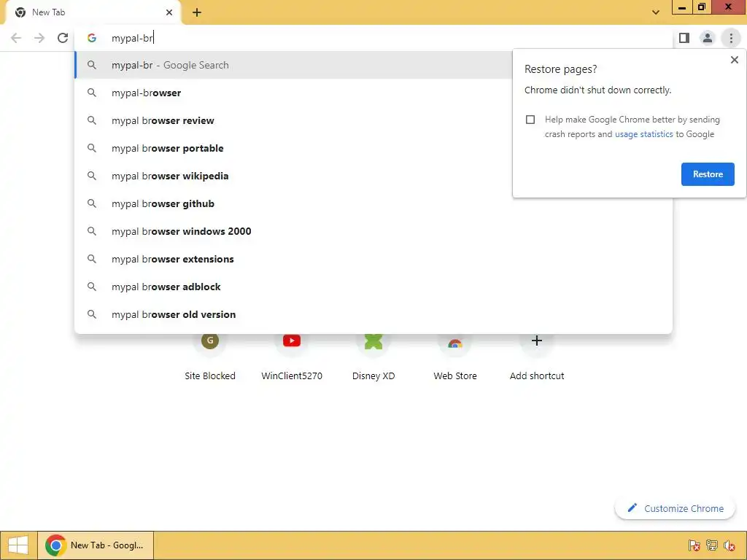Select 'mypal-br - Google Search' suggestion

(x=293, y=65)
